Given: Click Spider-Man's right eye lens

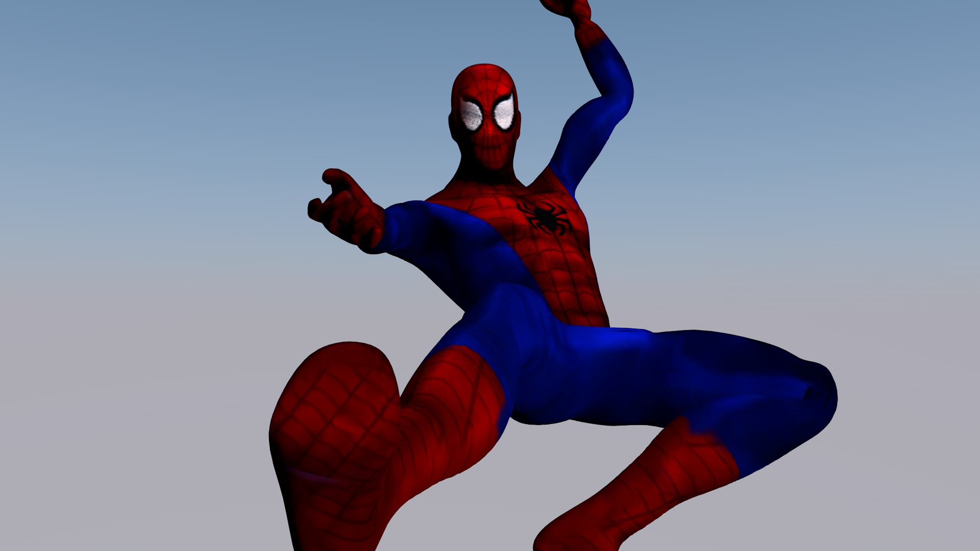Looking at the screenshot, I should [x=472, y=115].
